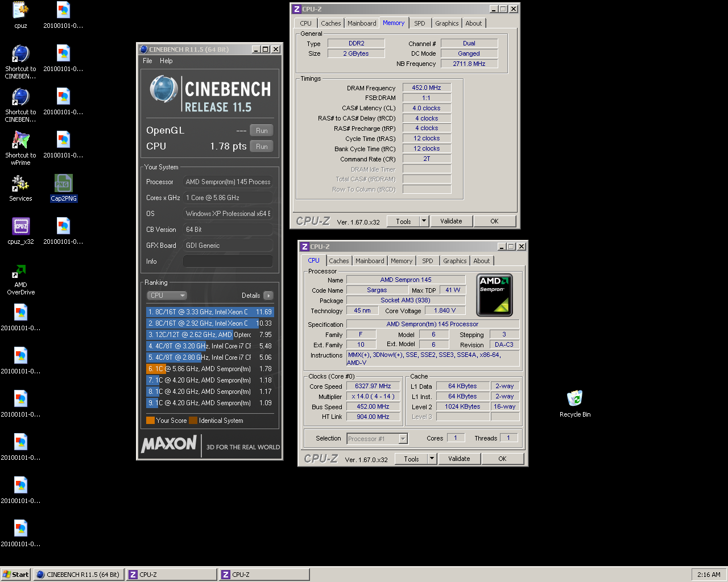
Task: Open the Selection Processor #1 combo box
Action: click(377, 439)
